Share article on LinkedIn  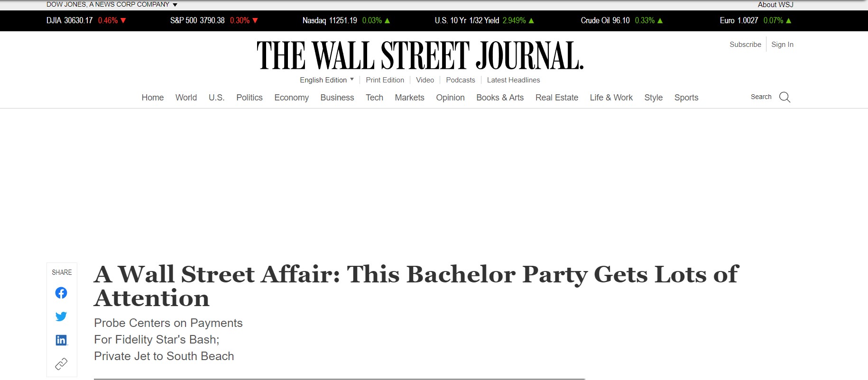[x=61, y=340]
